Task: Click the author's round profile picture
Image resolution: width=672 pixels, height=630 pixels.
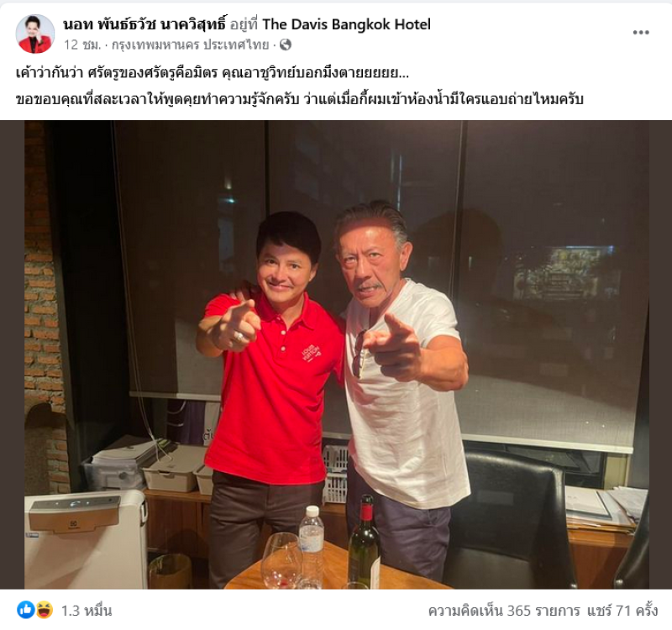Action: pos(35,34)
